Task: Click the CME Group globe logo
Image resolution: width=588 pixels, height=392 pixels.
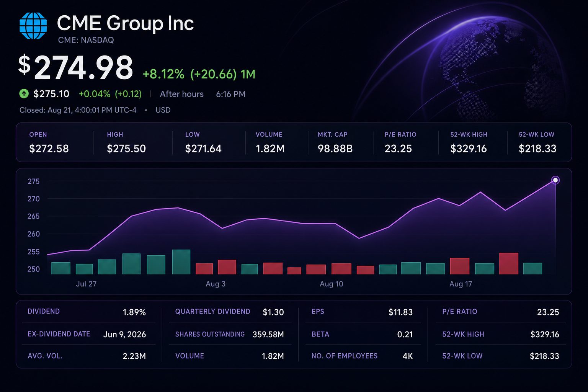Action: (x=33, y=26)
